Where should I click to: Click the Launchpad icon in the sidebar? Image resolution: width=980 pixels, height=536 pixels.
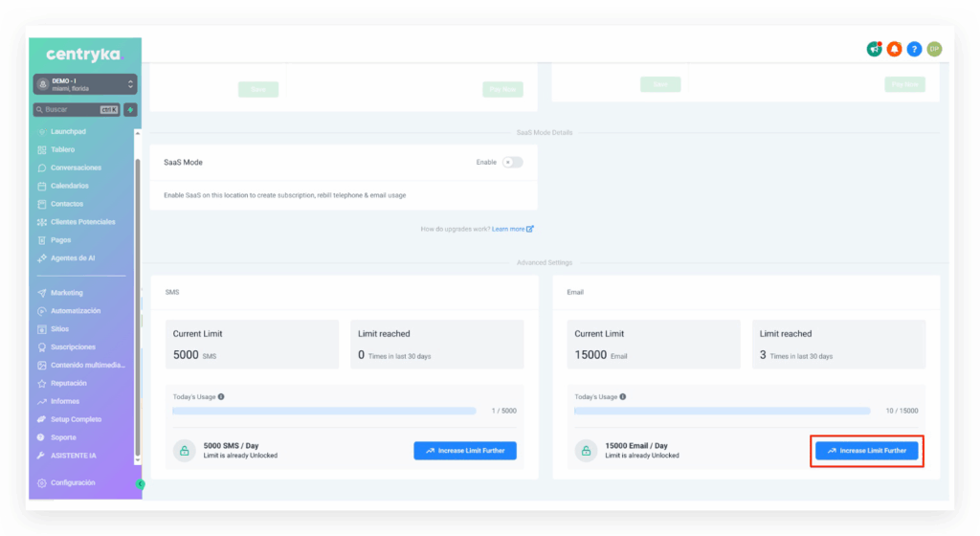[x=41, y=132]
